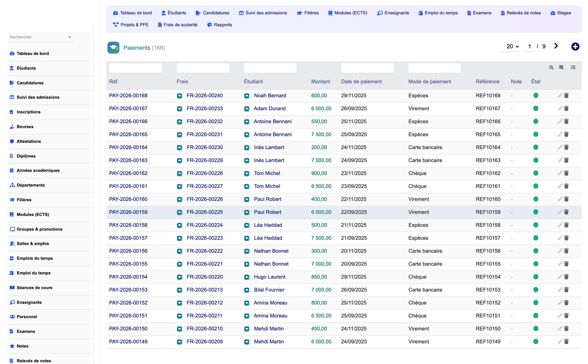Open the column list view options icon
The width and height of the screenshot is (588, 364).
[x=573, y=68]
